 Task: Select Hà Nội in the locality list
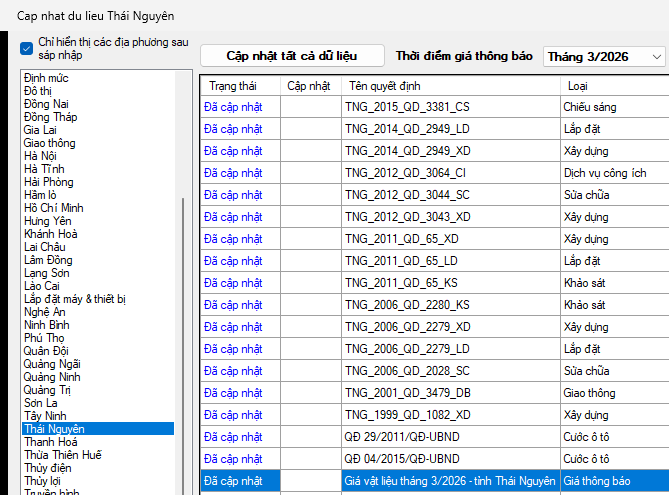point(41,156)
